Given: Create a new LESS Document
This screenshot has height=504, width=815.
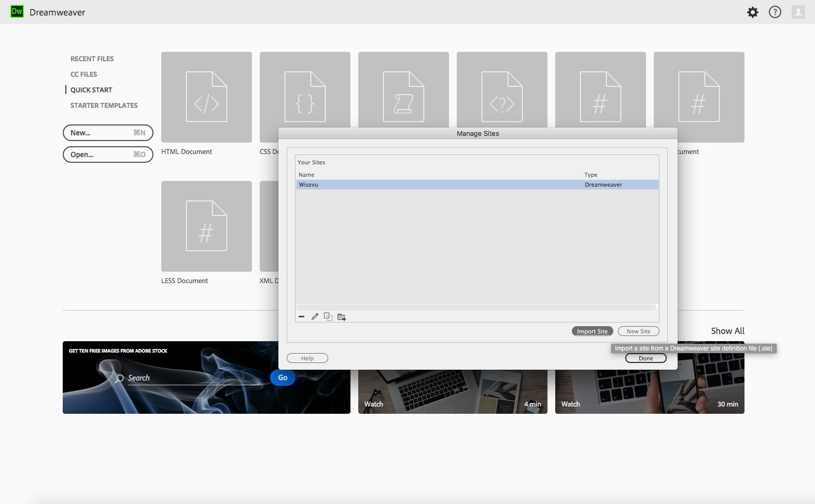Looking at the screenshot, I should (x=206, y=226).
